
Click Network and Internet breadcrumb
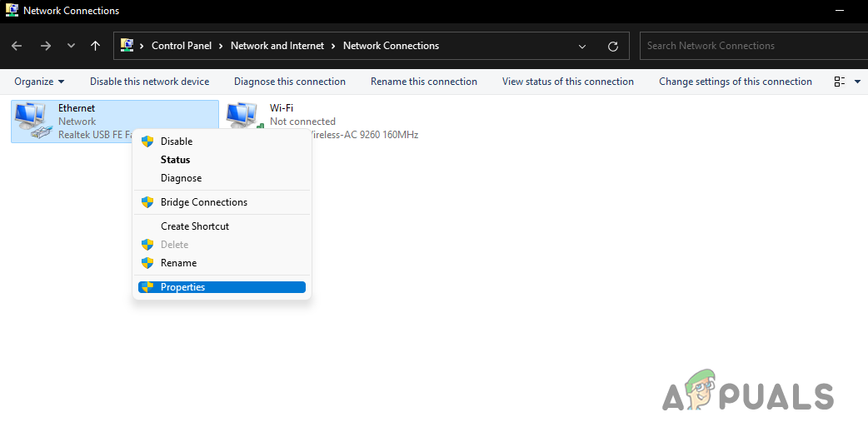(277, 46)
